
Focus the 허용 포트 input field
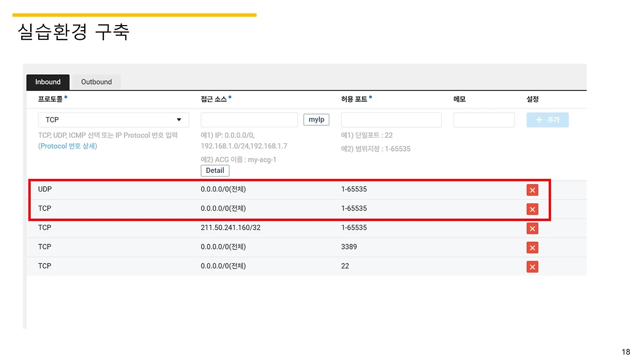click(x=391, y=120)
